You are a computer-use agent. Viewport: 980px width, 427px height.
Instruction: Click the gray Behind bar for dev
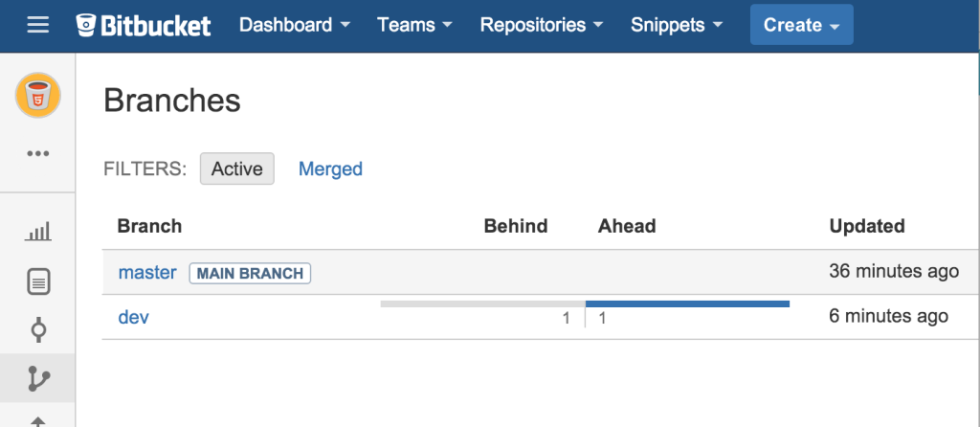482,303
